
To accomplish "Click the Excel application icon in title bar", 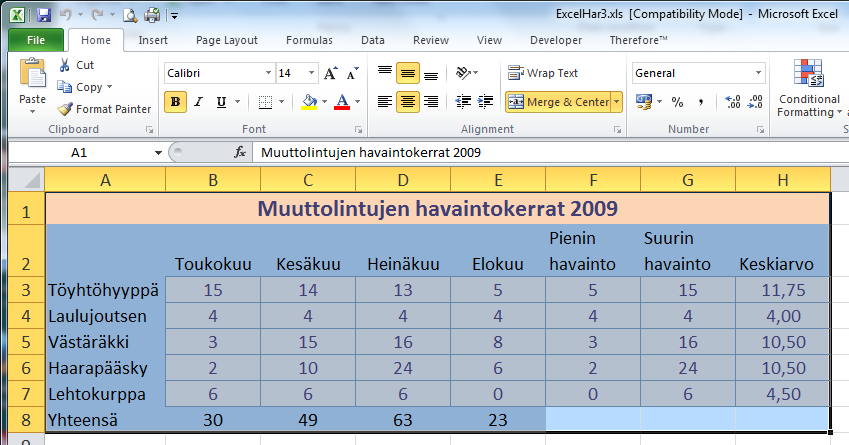I will coord(17,15).
